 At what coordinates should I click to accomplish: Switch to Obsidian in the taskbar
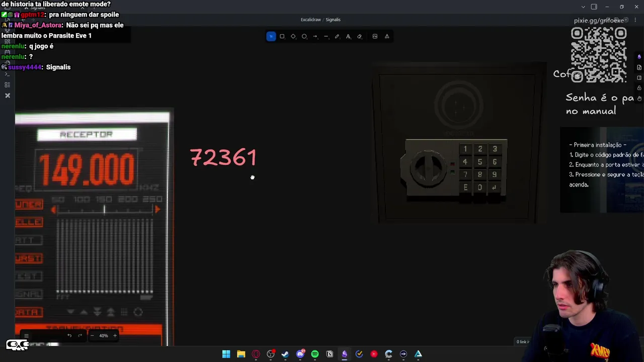(x=345, y=354)
